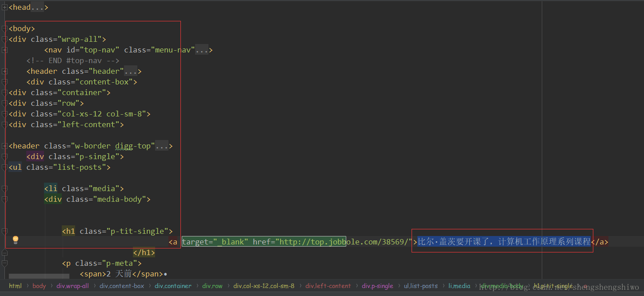Image resolution: width=644 pixels, height=296 pixels.
Task: Collapse the ul list-posts fold marker
Action: (4, 167)
